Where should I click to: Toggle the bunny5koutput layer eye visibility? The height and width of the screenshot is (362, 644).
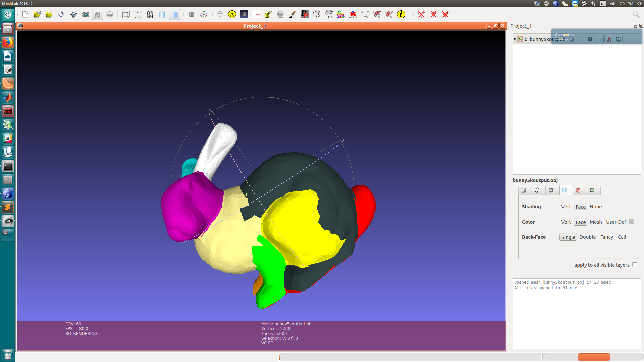click(520, 39)
